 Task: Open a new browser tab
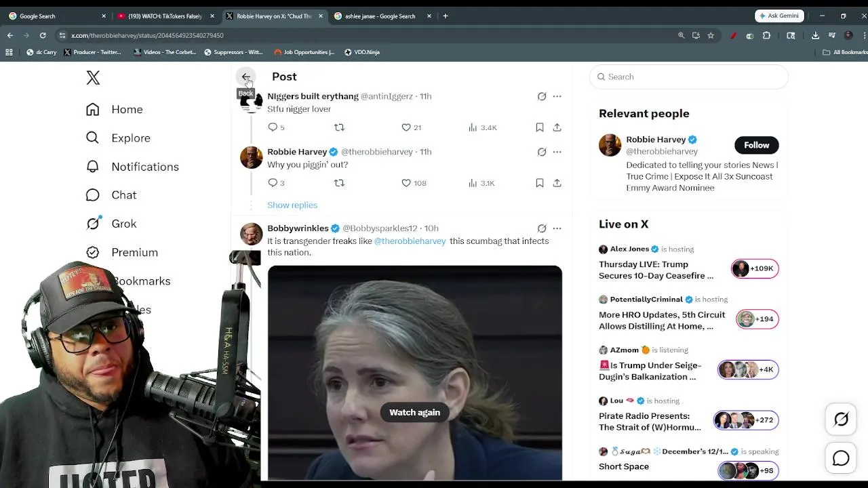click(446, 16)
